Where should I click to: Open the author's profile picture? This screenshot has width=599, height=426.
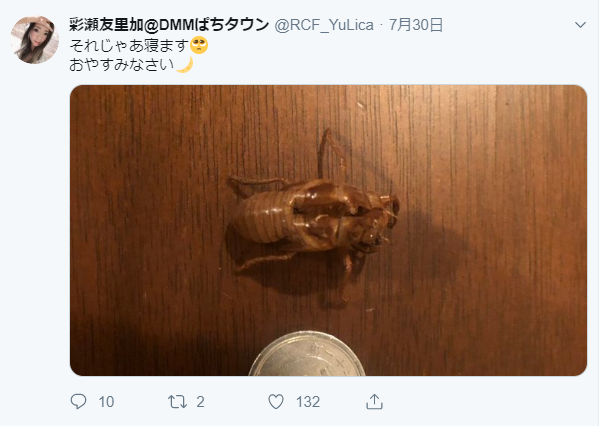pos(35,40)
